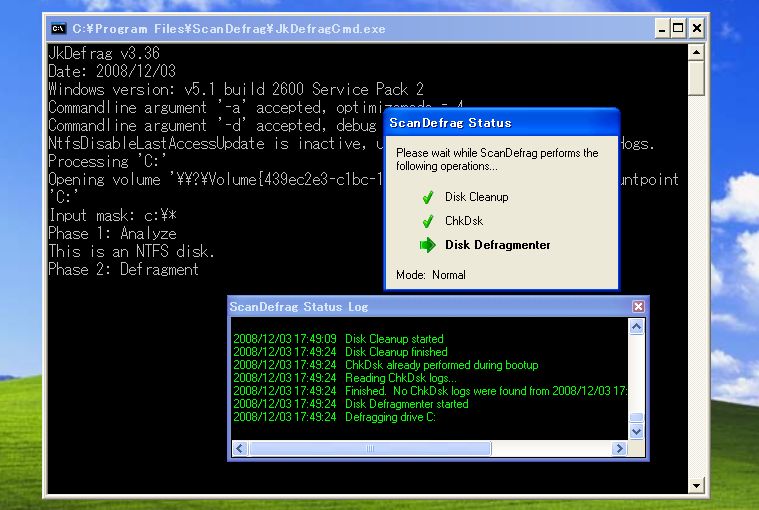Click the green checkmark beside ChkDsk
This screenshot has width=759, height=510.
point(428,221)
